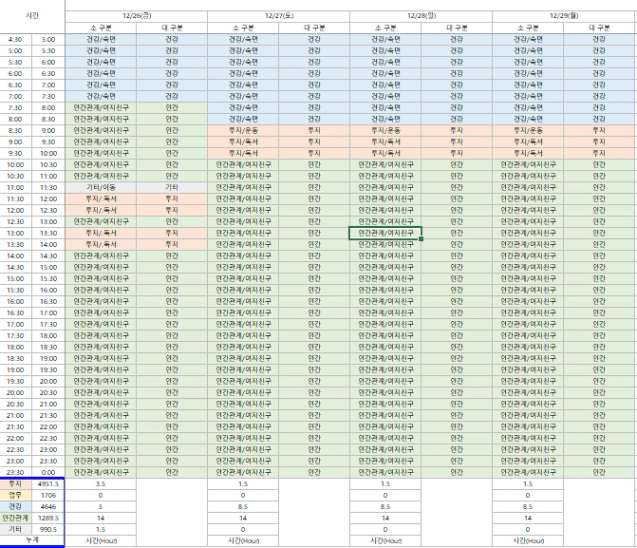This screenshot has height=548, width=637.
Task: Click 소 구분 header under 12/26(금)
Action: click(x=101, y=27)
